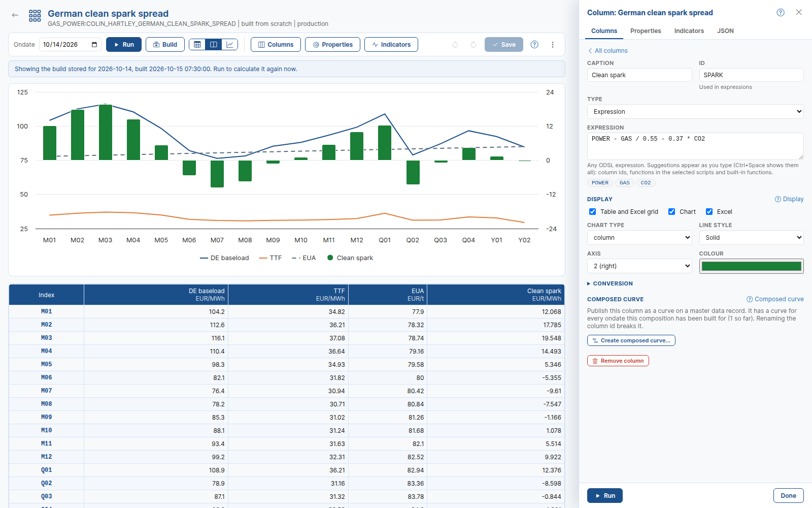Image resolution: width=812 pixels, height=508 pixels.
Task: Open the Line style dropdown
Action: pos(751,238)
